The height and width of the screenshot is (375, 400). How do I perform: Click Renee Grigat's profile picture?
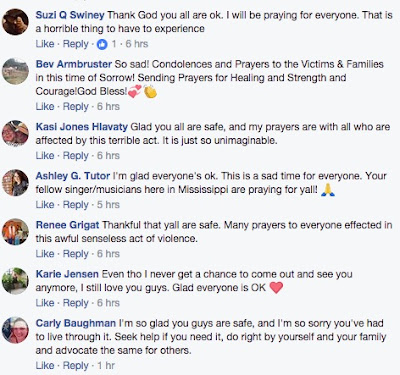(15, 232)
